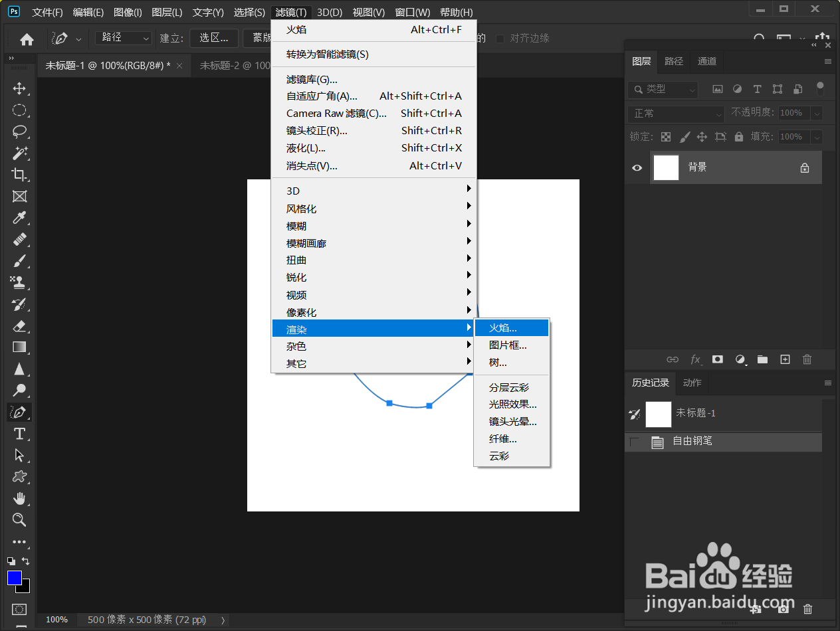
Task: Select the Dodge tool
Action: click(19, 390)
